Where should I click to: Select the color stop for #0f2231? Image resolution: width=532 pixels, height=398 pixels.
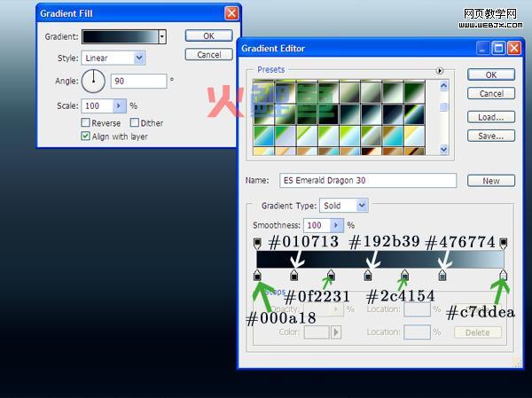(331, 275)
